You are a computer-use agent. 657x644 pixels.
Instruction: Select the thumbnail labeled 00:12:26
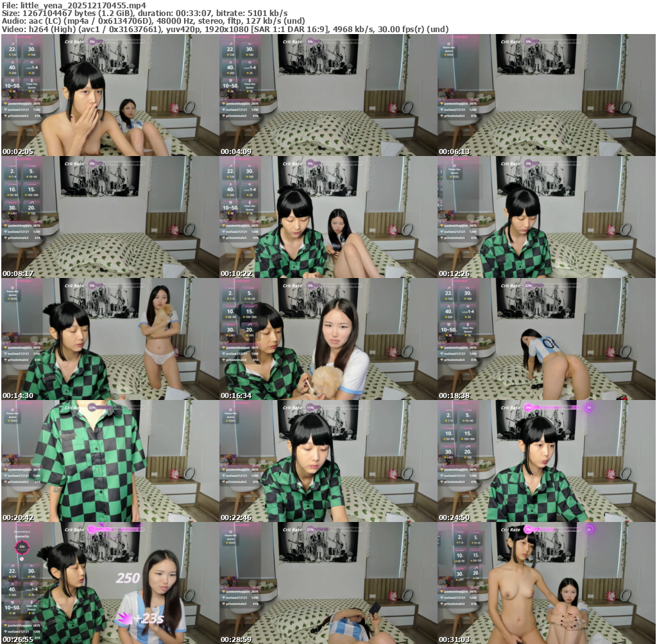tap(547, 217)
